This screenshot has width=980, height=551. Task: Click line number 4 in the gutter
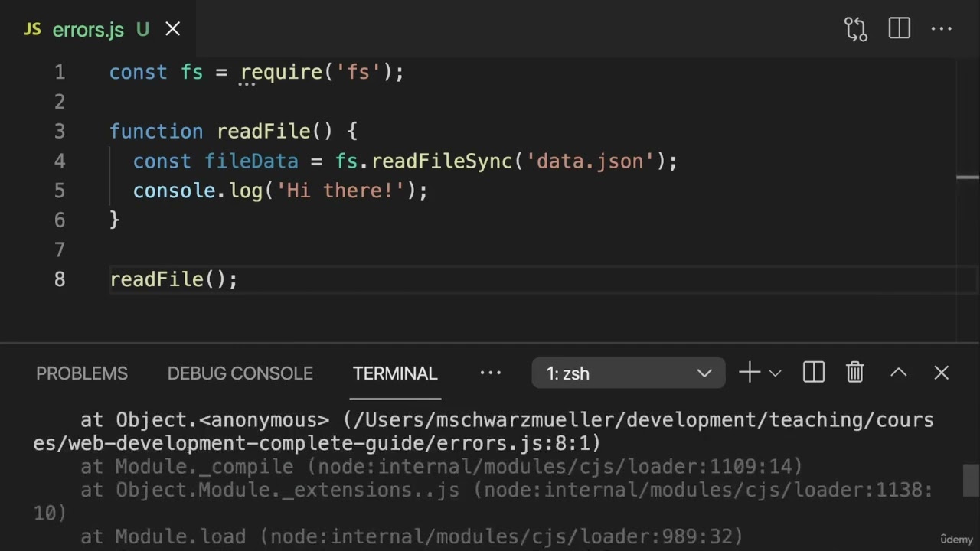pos(60,161)
